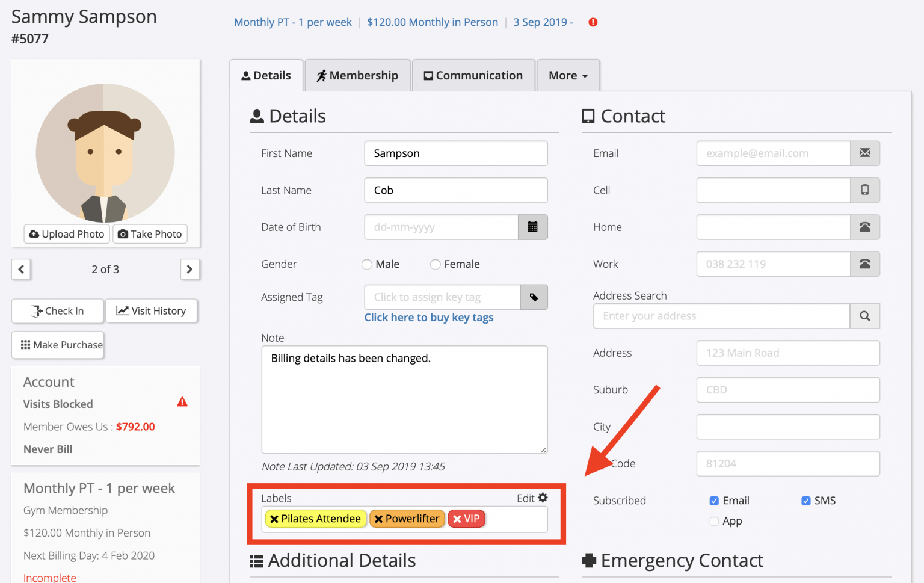Click the First Name input field
Image resolution: width=924 pixels, height=583 pixels.
(456, 153)
